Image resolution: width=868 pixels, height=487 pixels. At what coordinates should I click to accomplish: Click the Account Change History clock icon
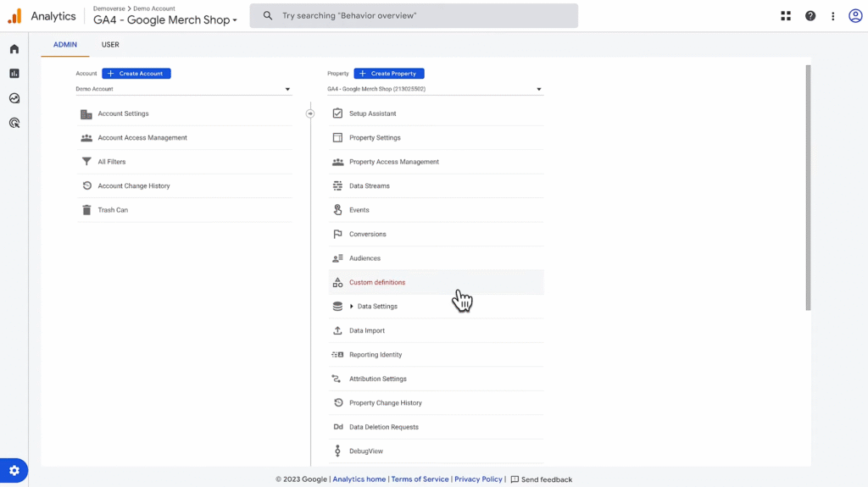[x=87, y=186]
